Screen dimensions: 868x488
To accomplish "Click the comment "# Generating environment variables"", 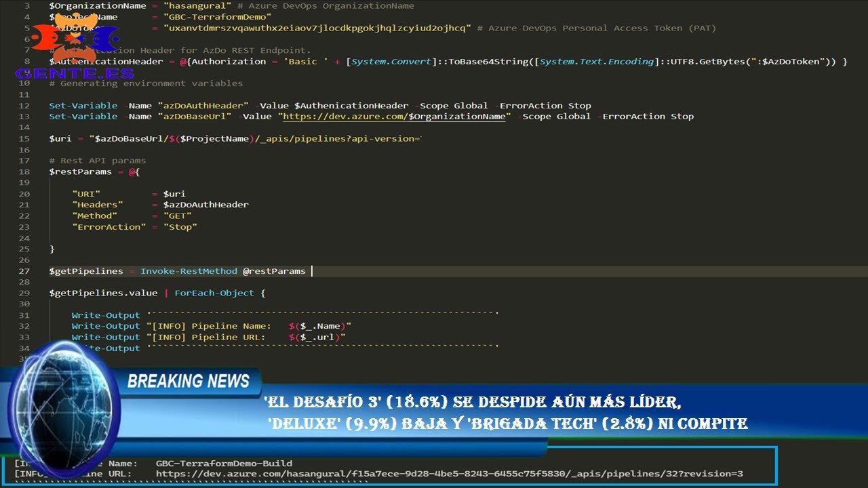I will coord(146,83).
